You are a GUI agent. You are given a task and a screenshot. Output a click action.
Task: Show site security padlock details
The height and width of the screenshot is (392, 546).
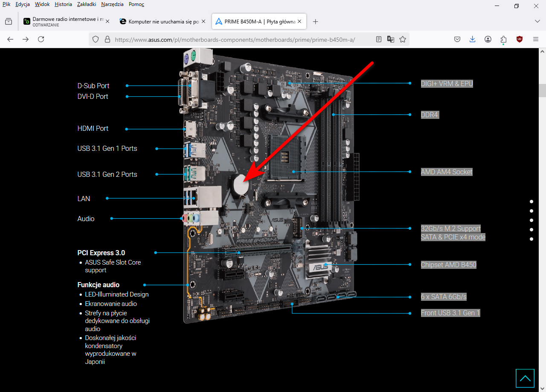(x=107, y=39)
